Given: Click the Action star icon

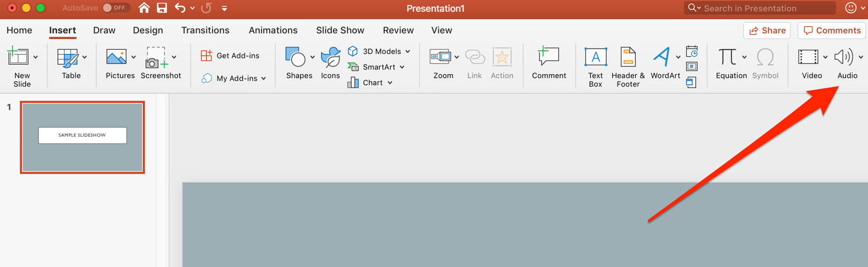Looking at the screenshot, I should click(x=502, y=57).
